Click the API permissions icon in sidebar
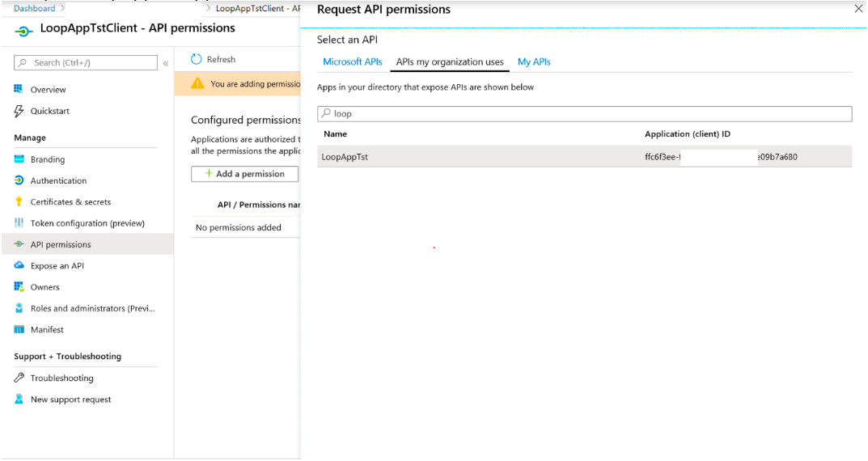The height and width of the screenshot is (461, 868). click(x=19, y=244)
